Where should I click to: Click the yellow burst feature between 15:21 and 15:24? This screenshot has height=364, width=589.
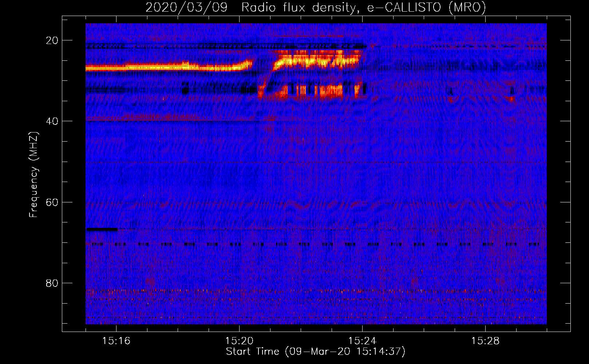click(316, 62)
